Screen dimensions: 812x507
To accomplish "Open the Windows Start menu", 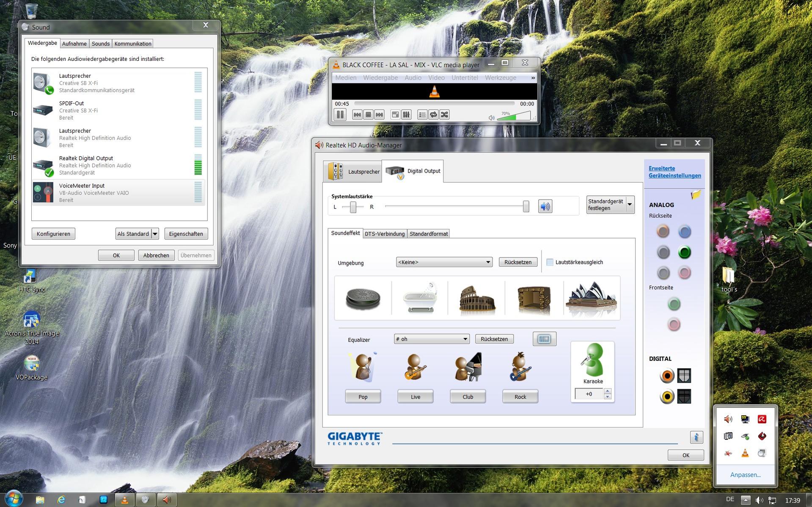I will pos(13,498).
